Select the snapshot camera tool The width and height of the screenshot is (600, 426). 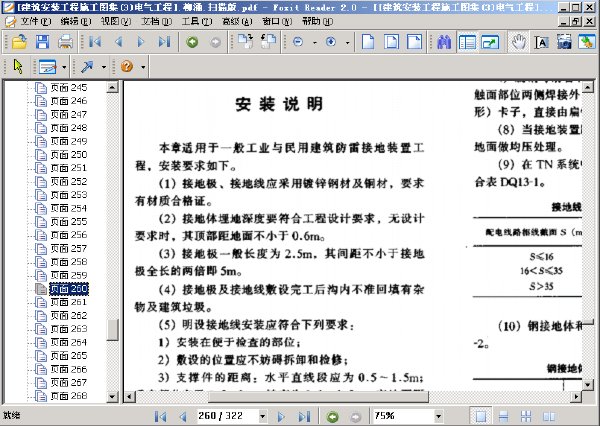[564, 42]
